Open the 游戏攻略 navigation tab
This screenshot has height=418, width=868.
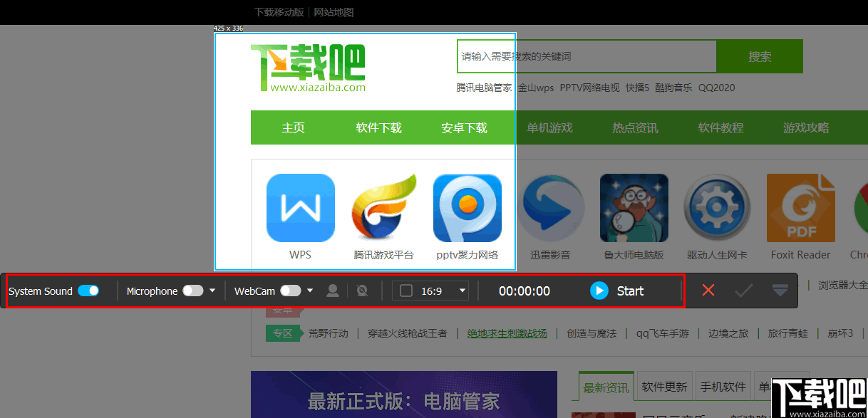806,128
